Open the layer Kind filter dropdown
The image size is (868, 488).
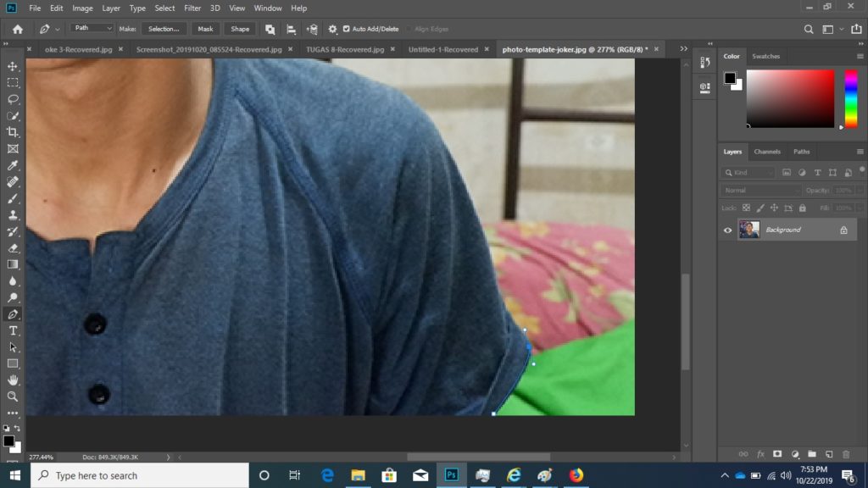(x=748, y=173)
